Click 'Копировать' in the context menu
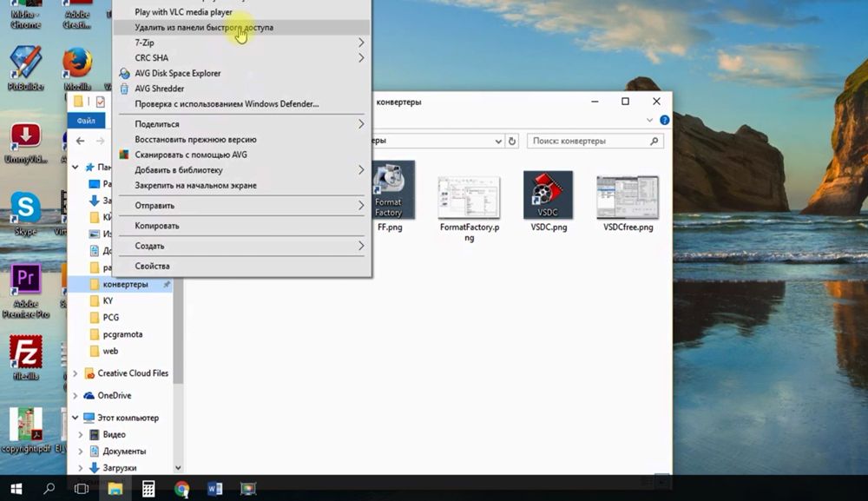 tap(157, 226)
